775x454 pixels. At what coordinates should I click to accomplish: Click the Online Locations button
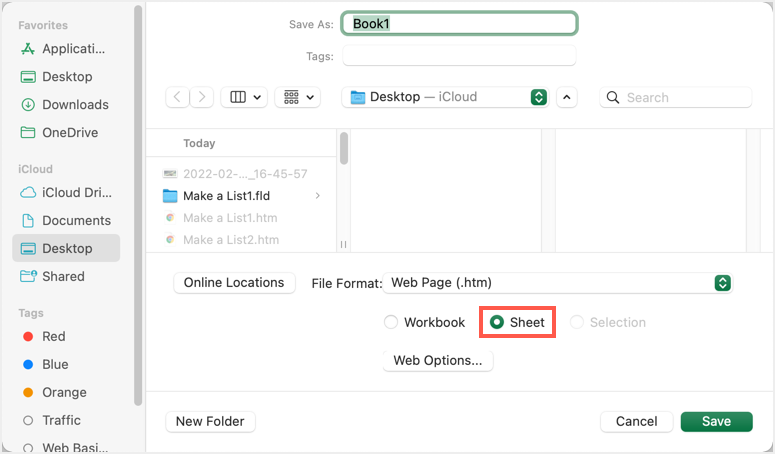[x=234, y=283]
